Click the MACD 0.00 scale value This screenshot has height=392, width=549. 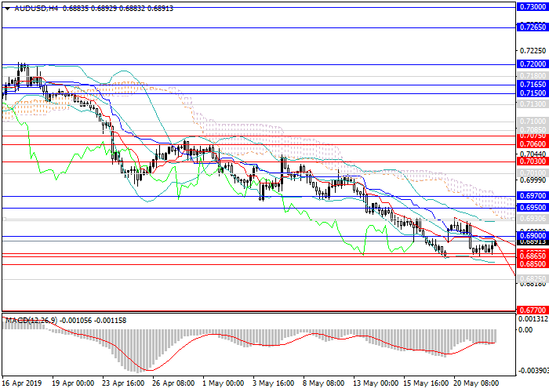tap(526, 331)
